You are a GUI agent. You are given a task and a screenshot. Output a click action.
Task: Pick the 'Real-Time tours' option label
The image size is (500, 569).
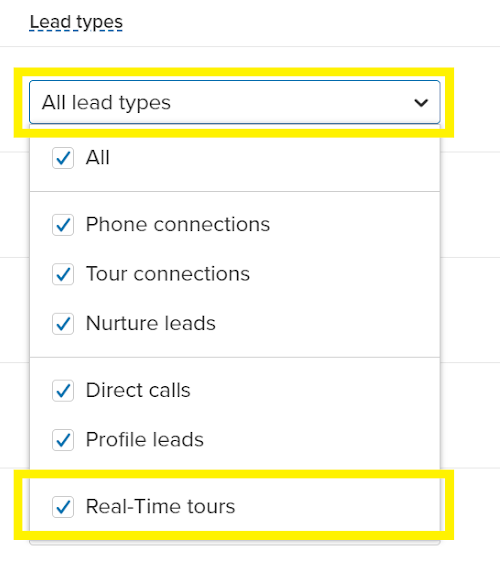coord(160,506)
